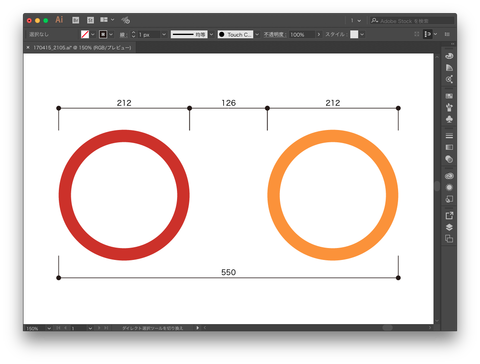This screenshot has width=480, height=364.
Task: Open the Brushes panel icon
Action: 449,108
